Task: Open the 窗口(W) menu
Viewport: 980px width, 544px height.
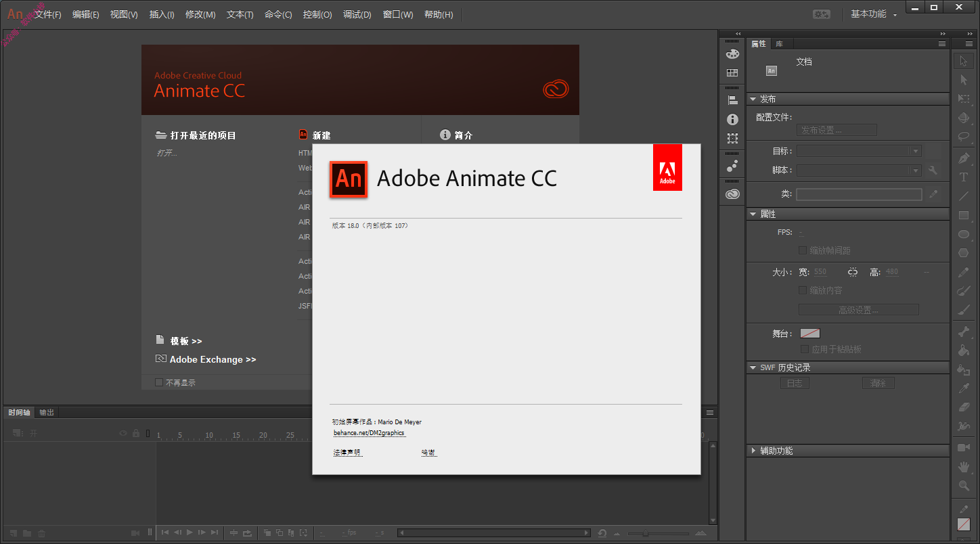Action: point(398,14)
